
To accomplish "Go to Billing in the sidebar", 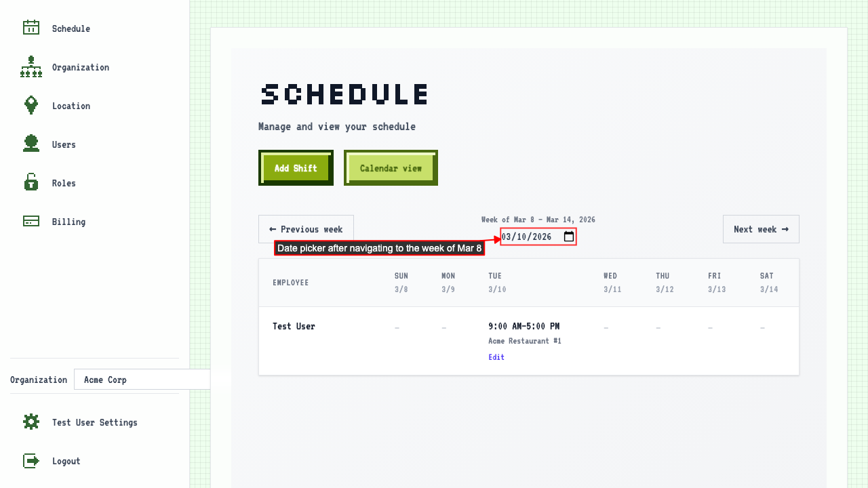I will coord(68,222).
